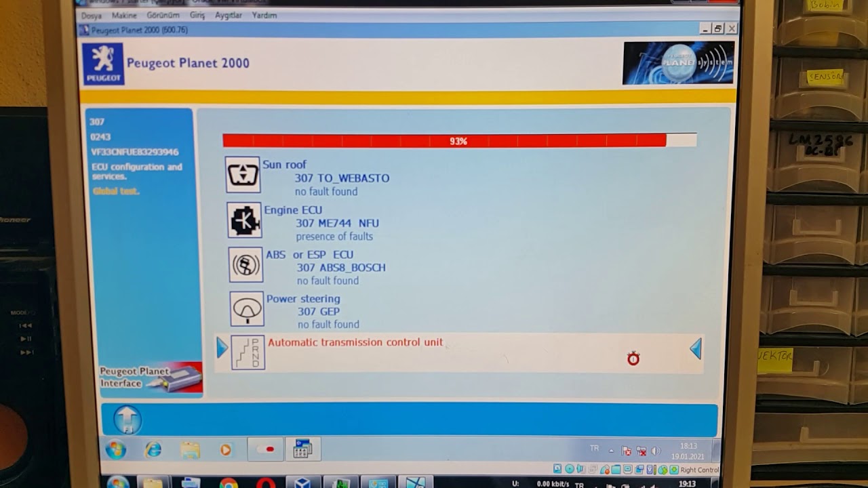Open the Dosya menu
This screenshot has width=868, height=488.
tap(91, 16)
